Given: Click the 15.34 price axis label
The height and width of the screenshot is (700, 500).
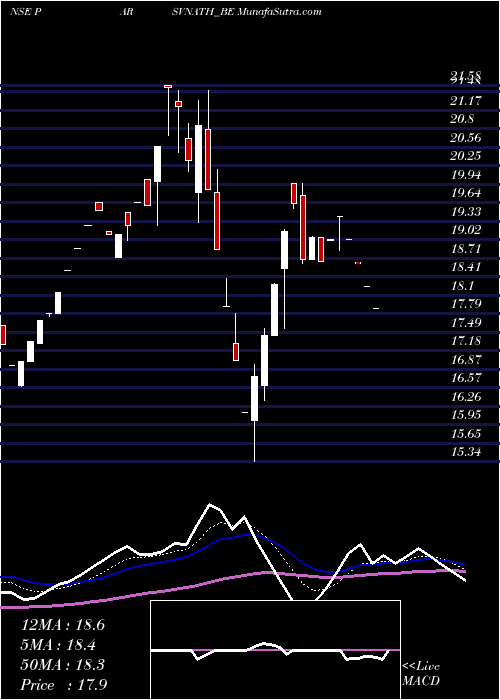Looking at the screenshot, I should (466, 452).
